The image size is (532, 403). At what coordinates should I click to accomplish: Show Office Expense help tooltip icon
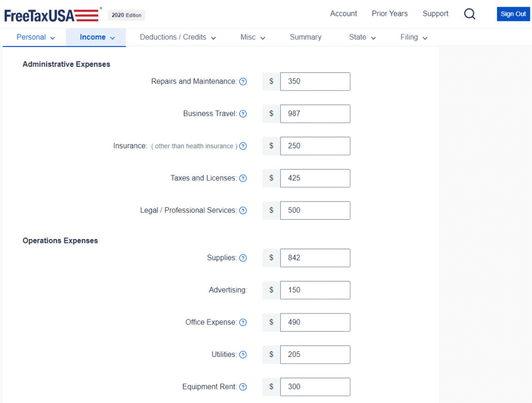pos(243,323)
